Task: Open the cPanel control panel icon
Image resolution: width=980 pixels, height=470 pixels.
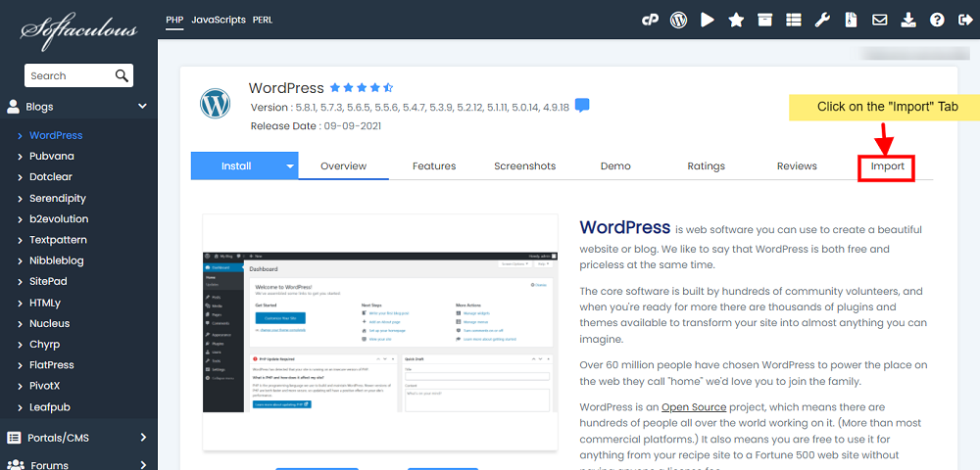Action: 649,20
